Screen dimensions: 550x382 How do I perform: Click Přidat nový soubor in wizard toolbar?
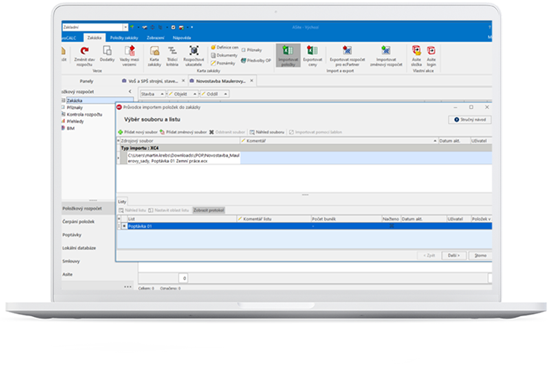pyautogui.click(x=138, y=132)
